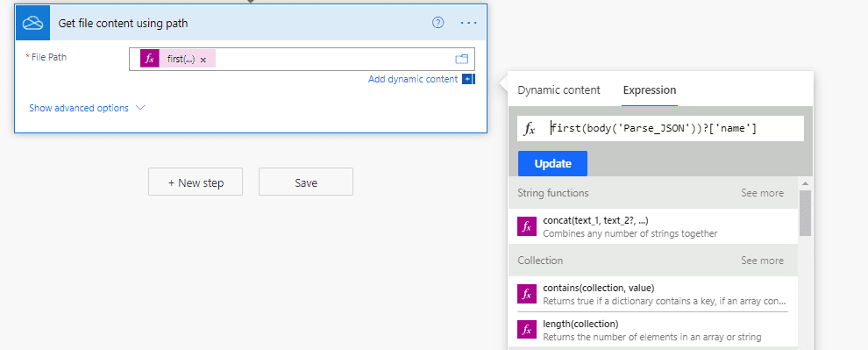Click the function list scrollbar thumb
Viewport: 868px width, 350px height.
pos(806,213)
